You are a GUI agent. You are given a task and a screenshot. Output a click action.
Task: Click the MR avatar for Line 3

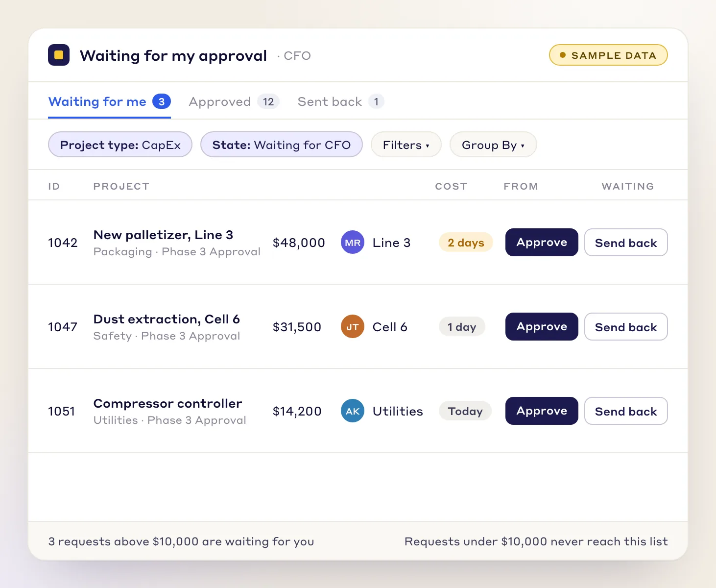tap(353, 243)
